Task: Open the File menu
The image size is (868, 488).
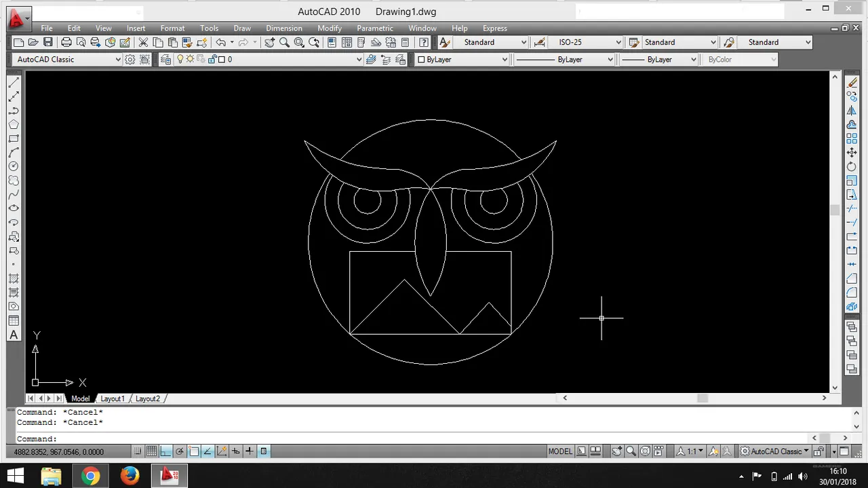Action: click(46, 29)
